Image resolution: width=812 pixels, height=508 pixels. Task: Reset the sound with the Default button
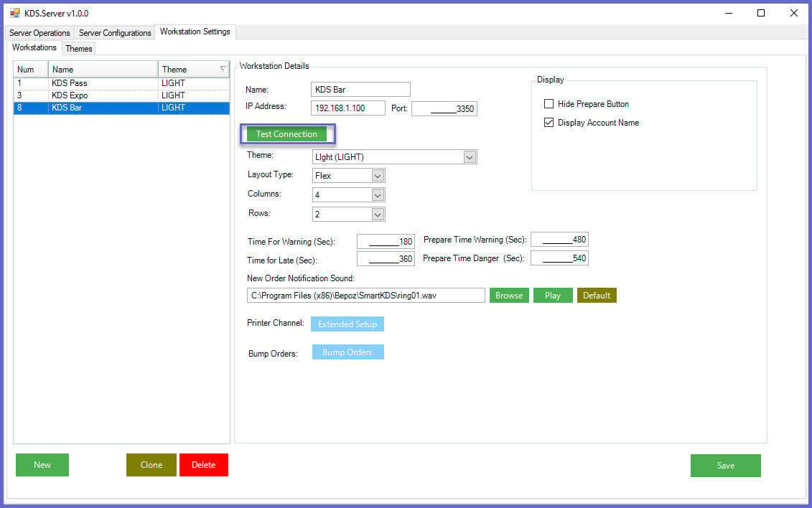[x=597, y=296]
